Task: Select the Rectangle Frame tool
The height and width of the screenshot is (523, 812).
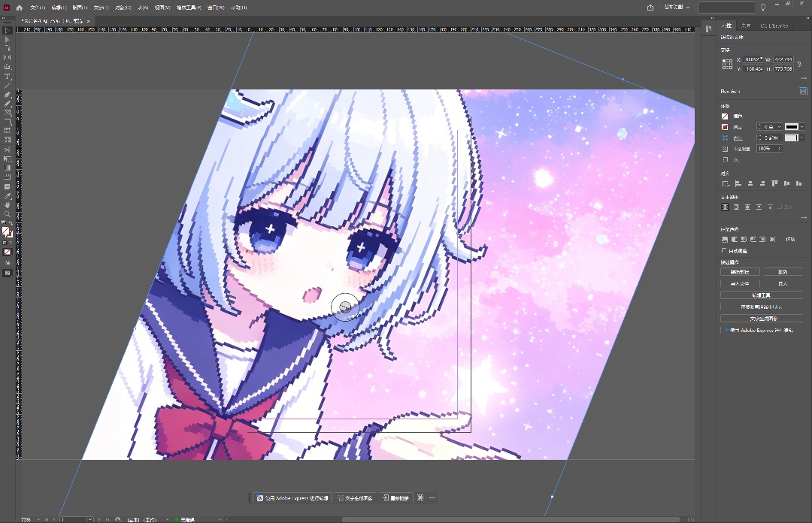Action: pos(8,113)
